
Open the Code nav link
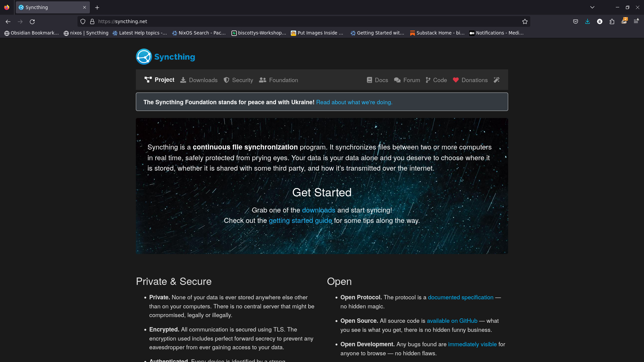coord(436,80)
